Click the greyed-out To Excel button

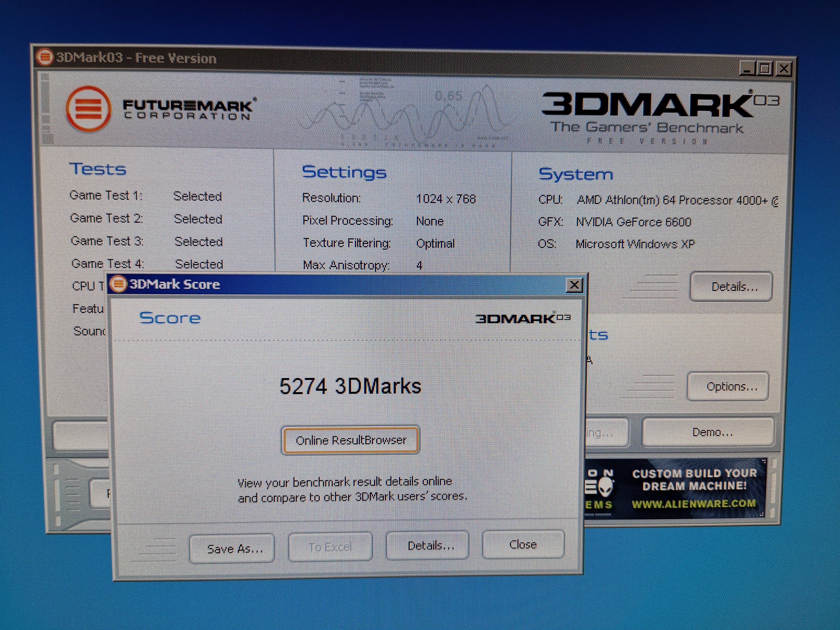coord(330,547)
